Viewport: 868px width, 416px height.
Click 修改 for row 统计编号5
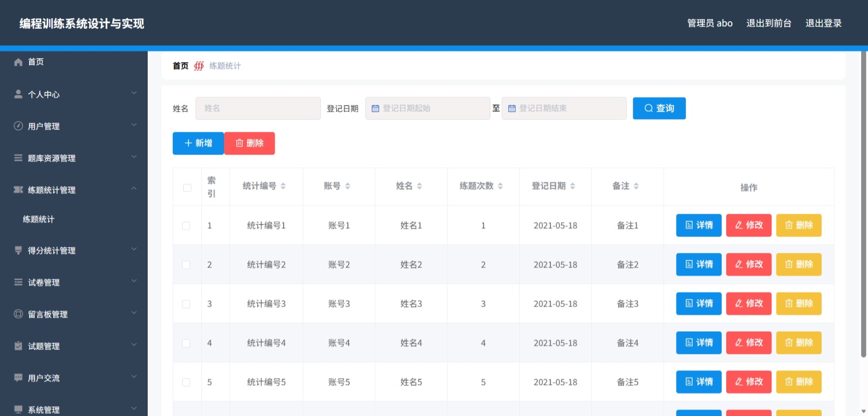click(749, 382)
